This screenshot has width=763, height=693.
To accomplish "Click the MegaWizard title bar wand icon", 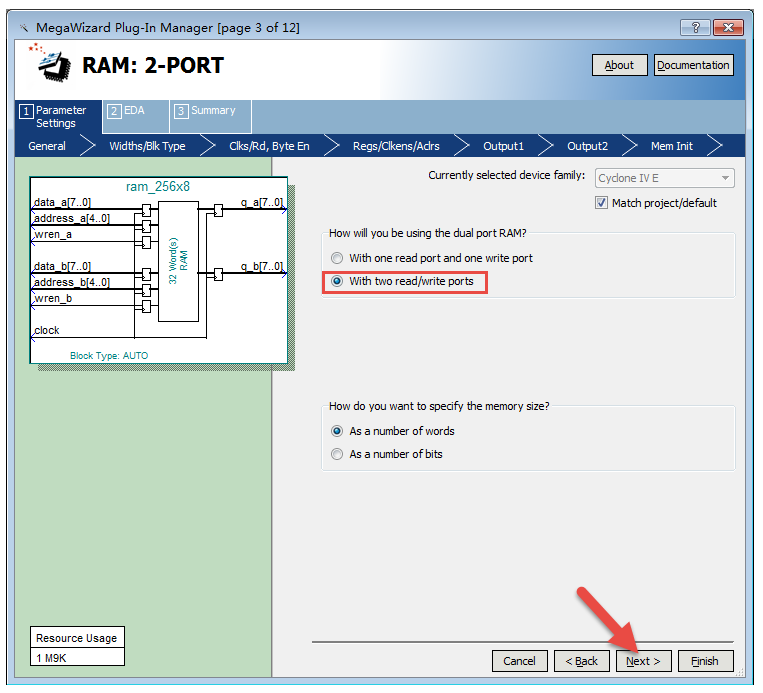I will (x=24, y=28).
